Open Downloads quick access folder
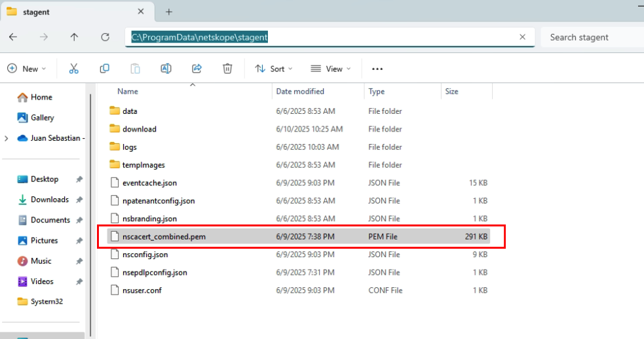Screen dimensions: 644x339 click(x=43, y=200)
